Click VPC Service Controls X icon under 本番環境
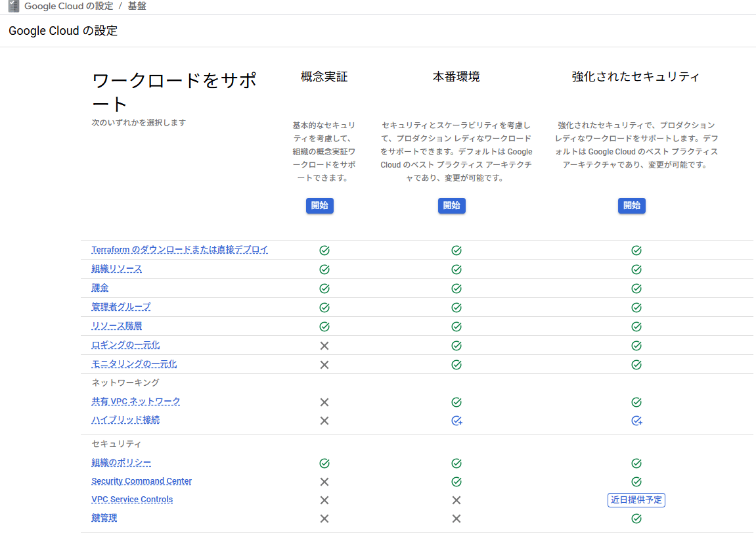Image resolution: width=756 pixels, height=537 pixels. (456, 500)
